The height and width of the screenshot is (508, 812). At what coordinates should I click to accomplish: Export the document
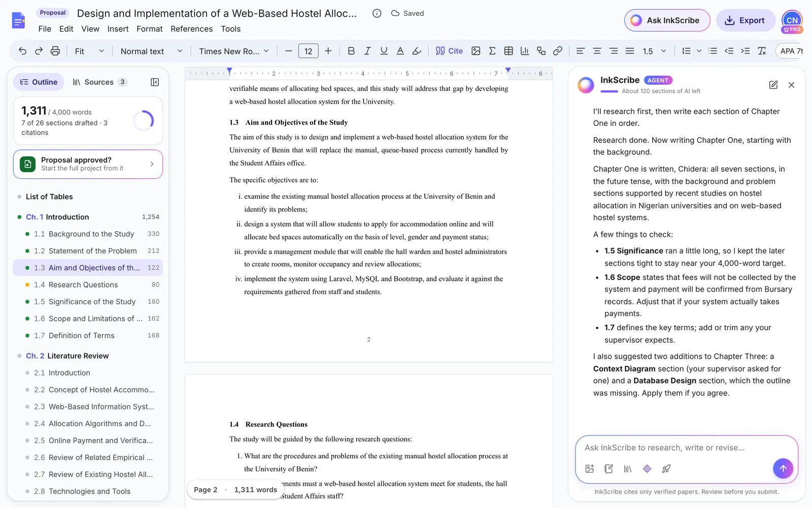(745, 20)
